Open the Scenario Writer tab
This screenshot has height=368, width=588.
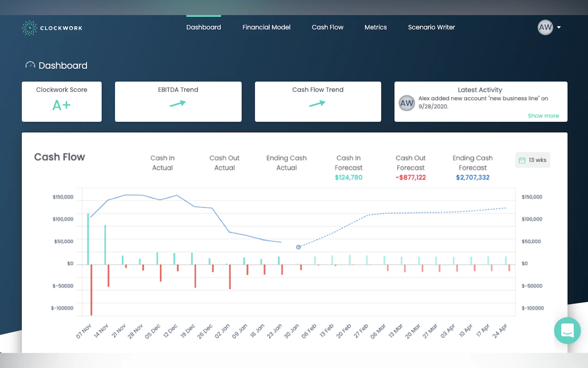(431, 27)
